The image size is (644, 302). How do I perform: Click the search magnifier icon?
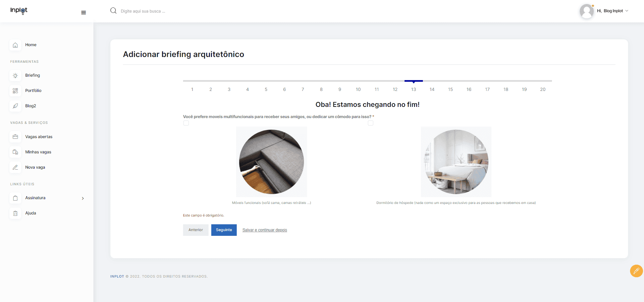point(113,11)
